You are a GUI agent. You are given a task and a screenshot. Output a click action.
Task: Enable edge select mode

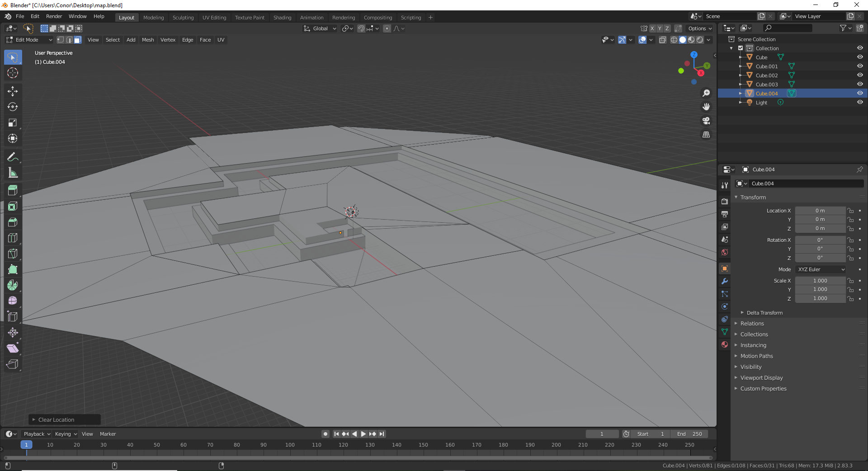click(69, 40)
